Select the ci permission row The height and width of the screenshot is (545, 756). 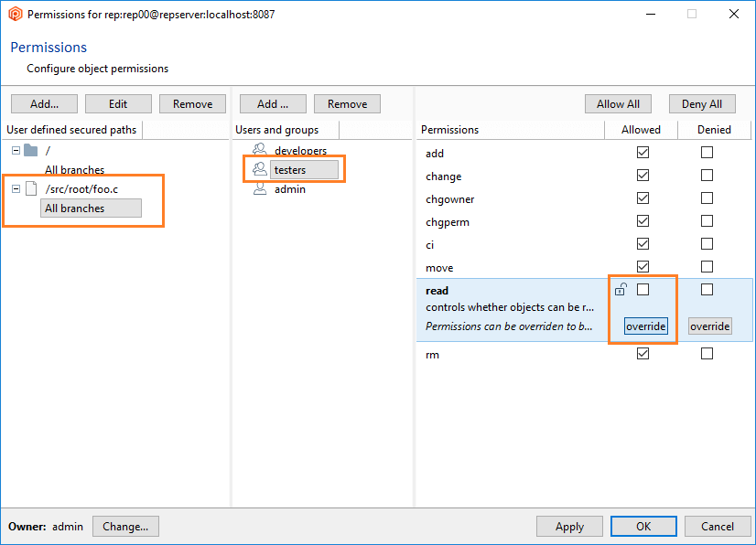tap(584, 245)
